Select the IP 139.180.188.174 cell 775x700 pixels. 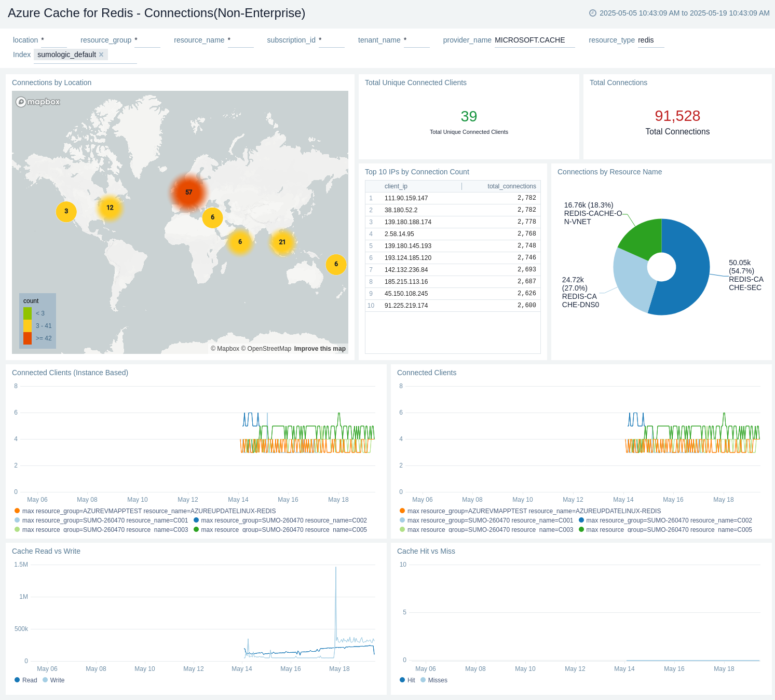(x=408, y=222)
